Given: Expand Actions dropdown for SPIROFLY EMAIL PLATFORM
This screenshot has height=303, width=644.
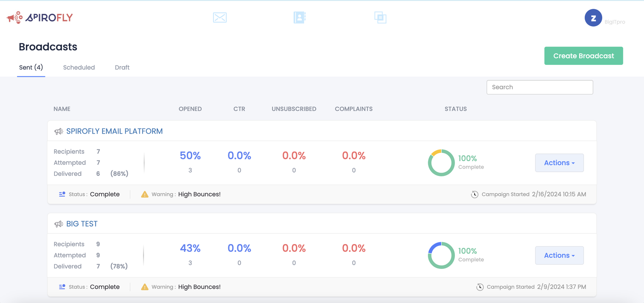Looking at the screenshot, I should click(559, 163).
